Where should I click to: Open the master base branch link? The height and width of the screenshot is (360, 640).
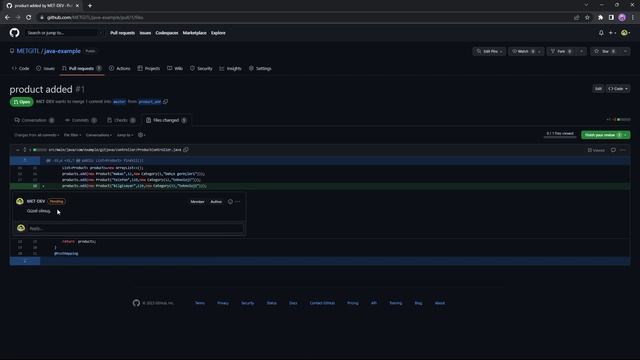pos(119,102)
